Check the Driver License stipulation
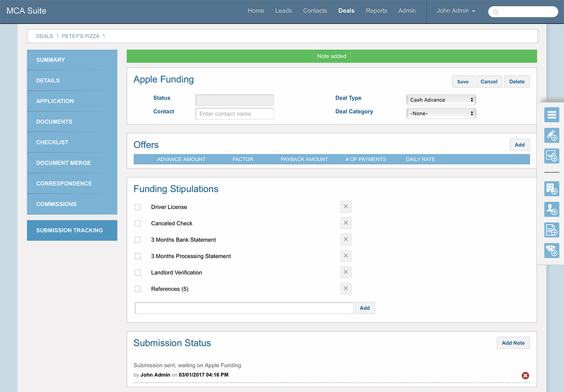 coord(138,207)
